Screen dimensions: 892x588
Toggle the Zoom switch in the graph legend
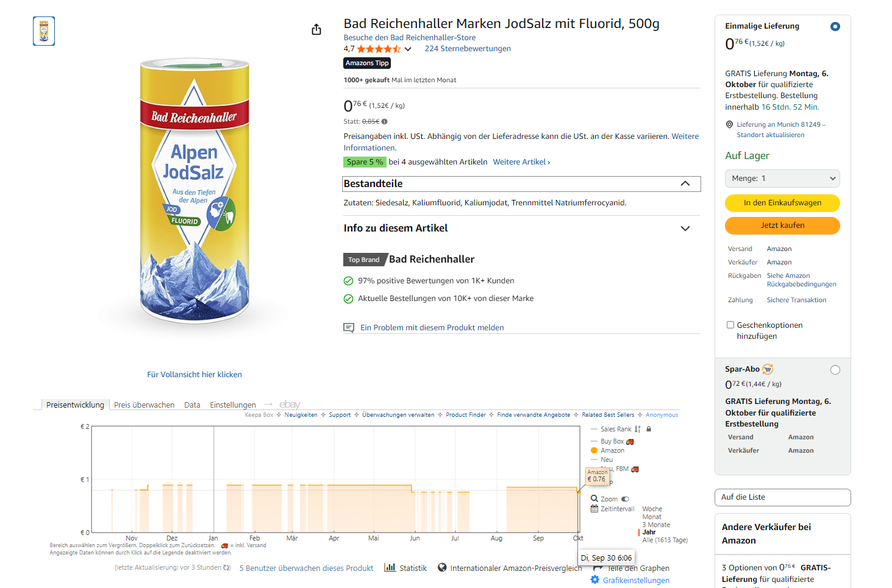(625, 499)
